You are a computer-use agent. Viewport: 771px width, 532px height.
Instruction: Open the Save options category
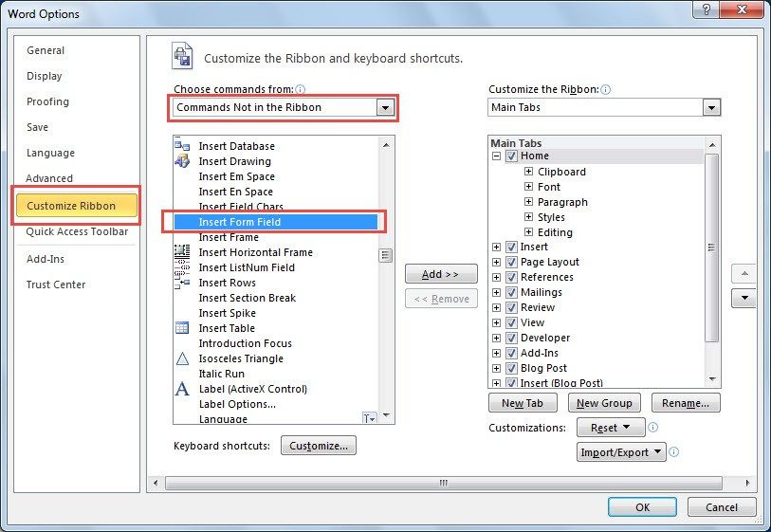click(x=37, y=127)
